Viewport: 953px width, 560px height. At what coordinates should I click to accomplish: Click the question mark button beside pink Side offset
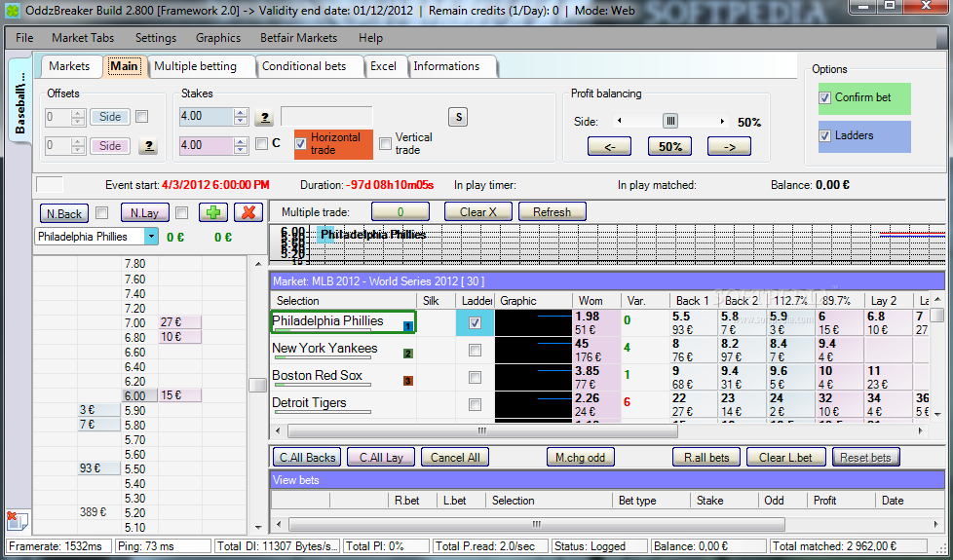148,146
